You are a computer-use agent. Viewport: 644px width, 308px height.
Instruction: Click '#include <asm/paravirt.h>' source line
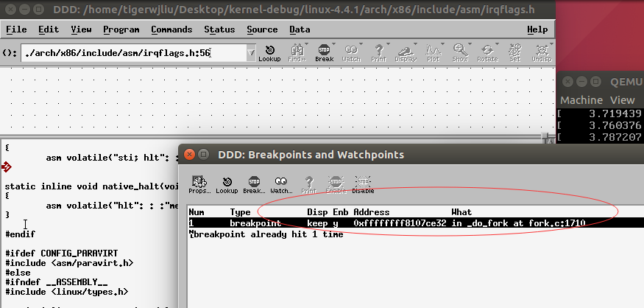click(69, 263)
